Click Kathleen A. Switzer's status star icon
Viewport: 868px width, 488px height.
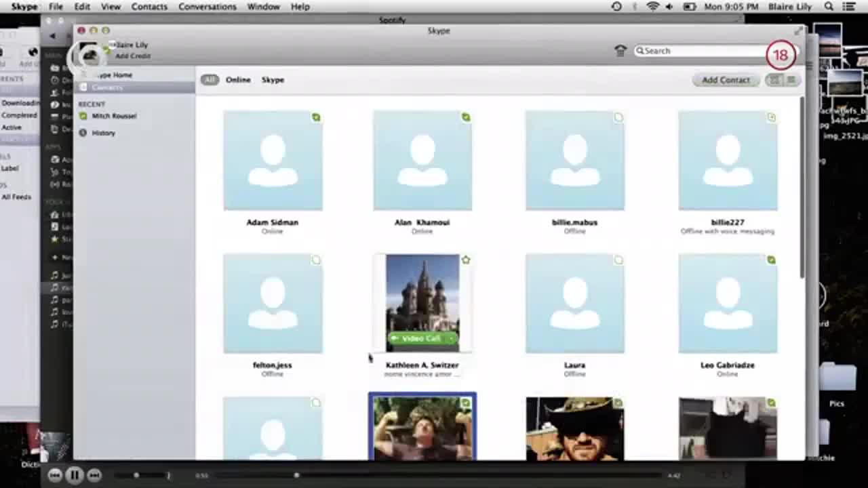tap(466, 260)
